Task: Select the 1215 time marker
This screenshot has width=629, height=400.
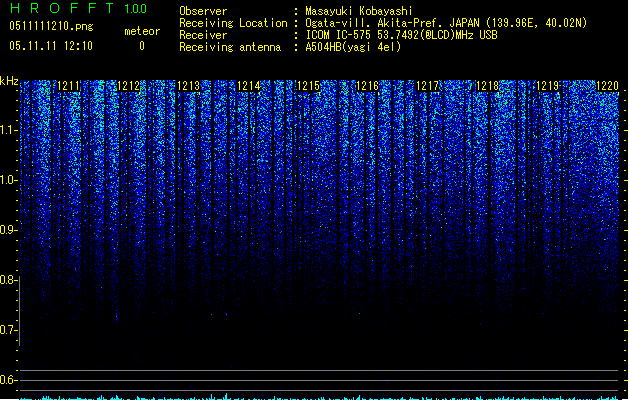Action: pyautogui.click(x=308, y=86)
